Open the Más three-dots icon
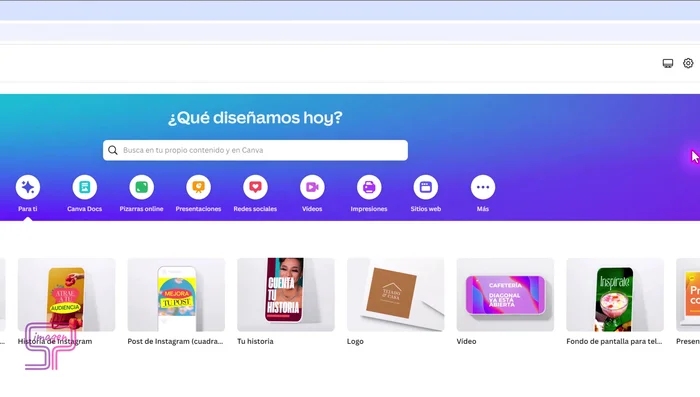This screenshot has width=700, height=397. coord(483,187)
